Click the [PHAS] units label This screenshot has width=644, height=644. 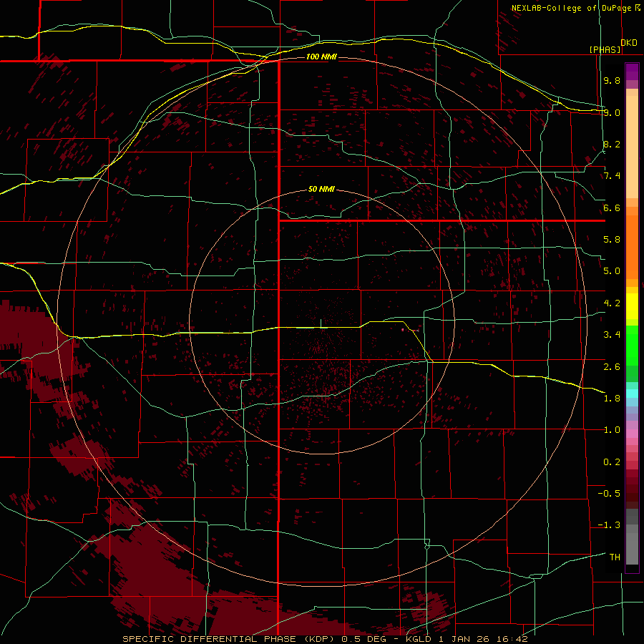[x=605, y=49]
